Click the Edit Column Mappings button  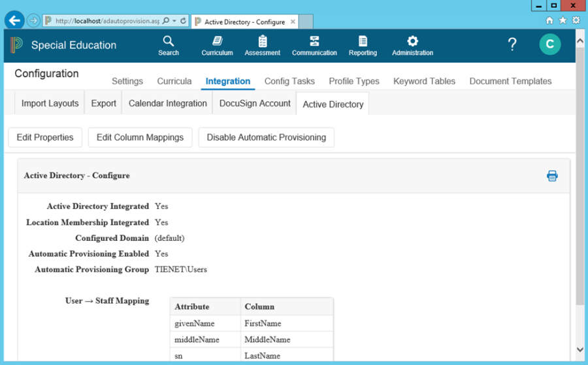[x=140, y=137]
